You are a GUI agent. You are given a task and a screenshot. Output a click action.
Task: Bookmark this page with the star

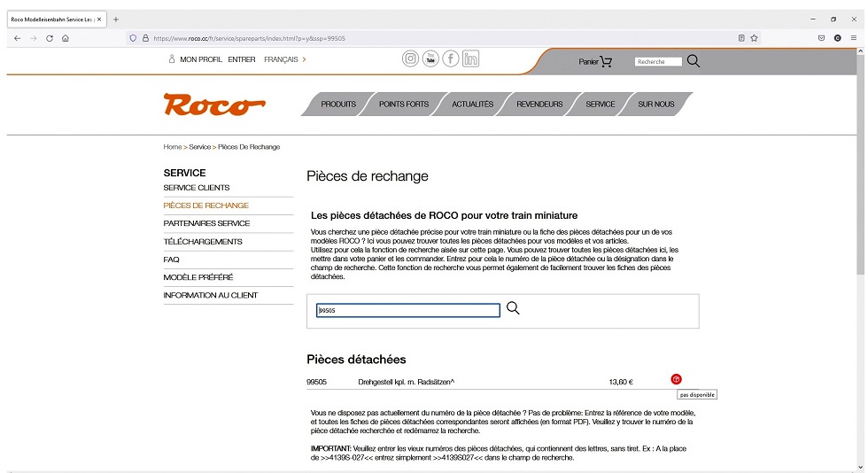tap(754, 38)
